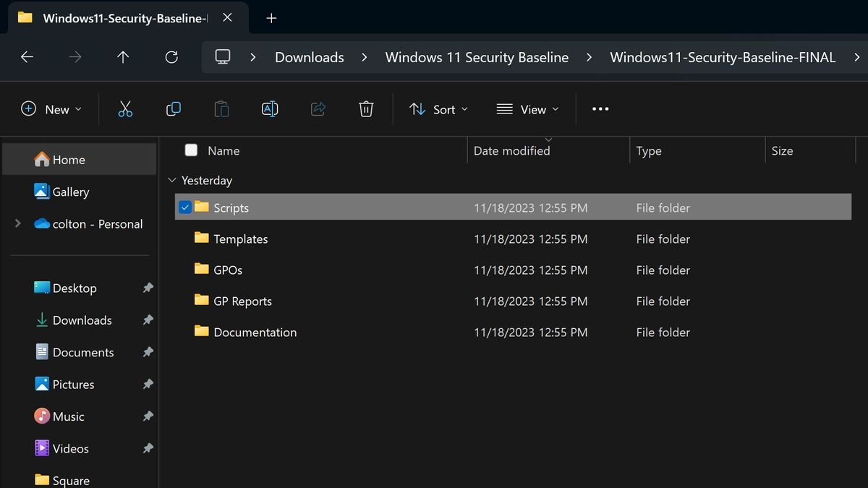Viewport: 868px width, 488px height.
Task: Select all items via header checkbox
Action: point(191,150)
